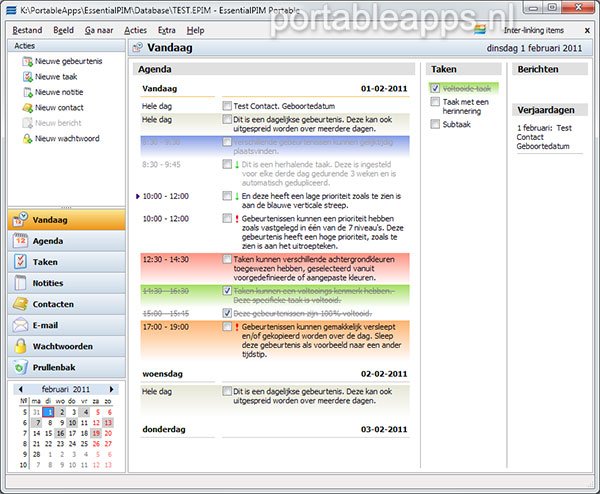The height and width of the screenshot is (494, 600).
Task: Open the Bestand menu
Action: click(x=27, y=30)
